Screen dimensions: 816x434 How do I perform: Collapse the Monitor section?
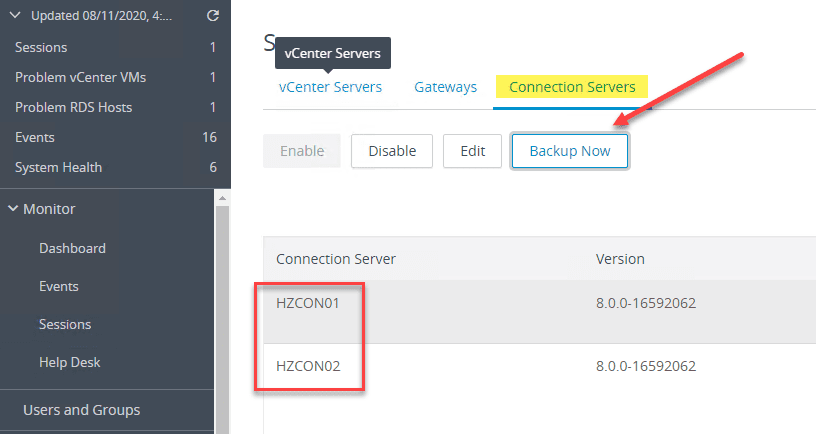[x=13, y=209]
